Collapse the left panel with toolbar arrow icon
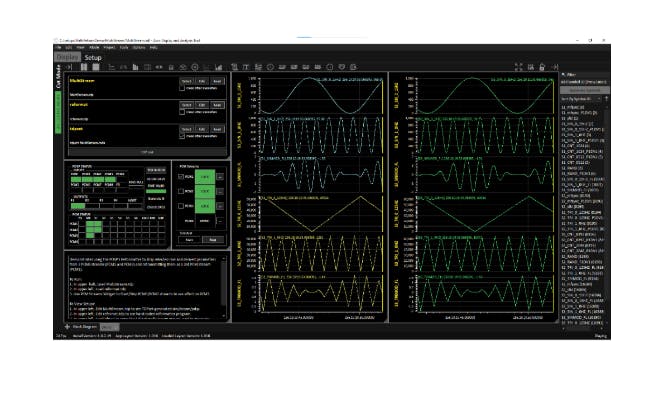Screen dimensions: 664x403 [x=69, y=67]
